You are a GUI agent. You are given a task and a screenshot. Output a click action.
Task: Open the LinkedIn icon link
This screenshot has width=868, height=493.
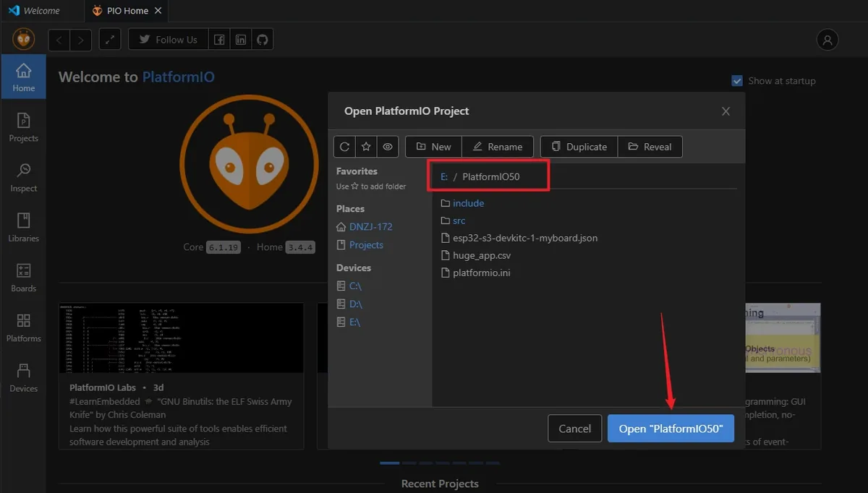coord(241,40)
